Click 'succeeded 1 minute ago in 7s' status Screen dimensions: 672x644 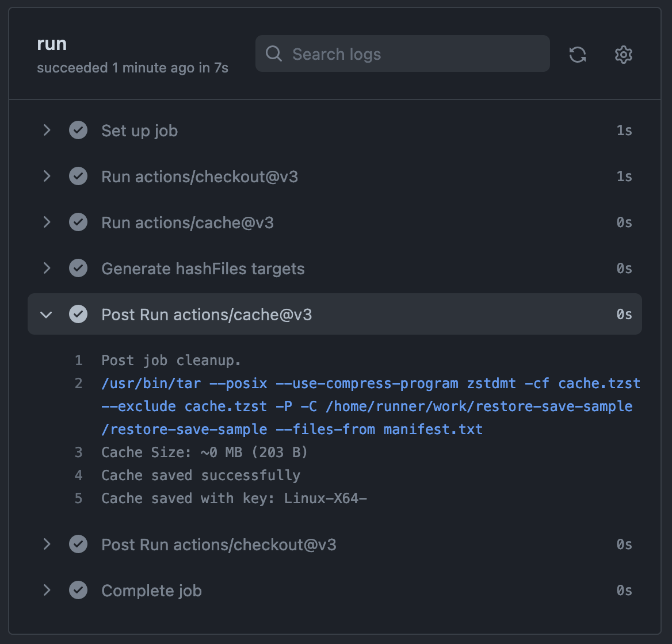tap(132, 68)
